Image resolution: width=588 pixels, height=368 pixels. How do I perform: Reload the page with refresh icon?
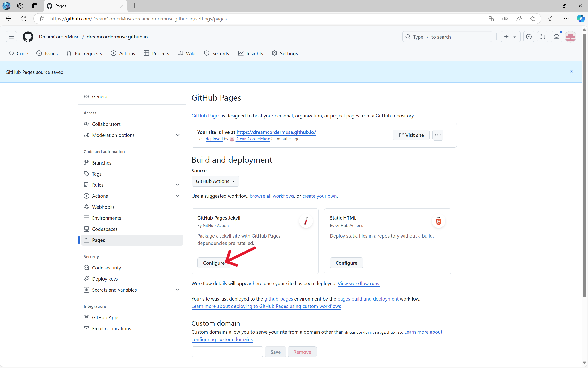pos(24,19)
